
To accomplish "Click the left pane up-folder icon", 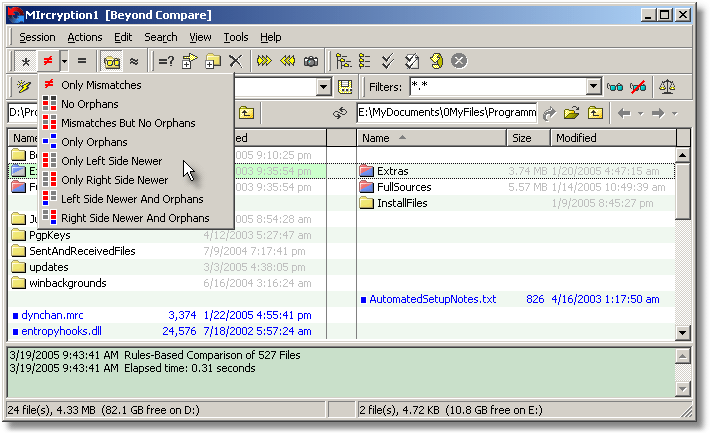I will pyautogui.click(x=246, y=113).
